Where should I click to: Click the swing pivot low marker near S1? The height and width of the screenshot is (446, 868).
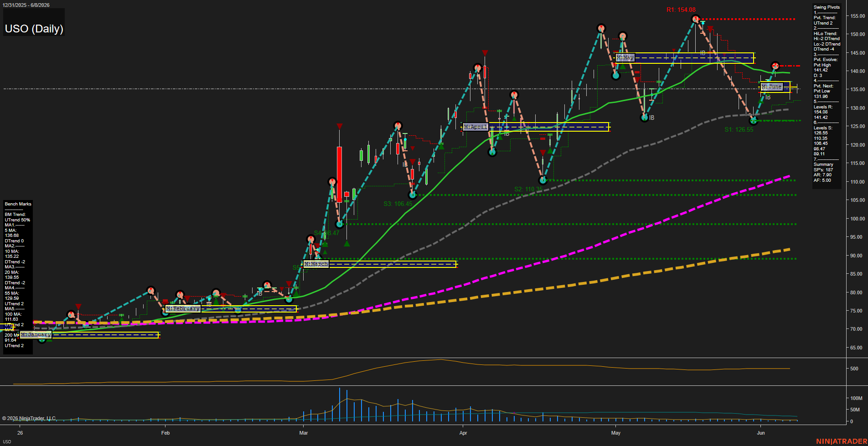(753, 121)
